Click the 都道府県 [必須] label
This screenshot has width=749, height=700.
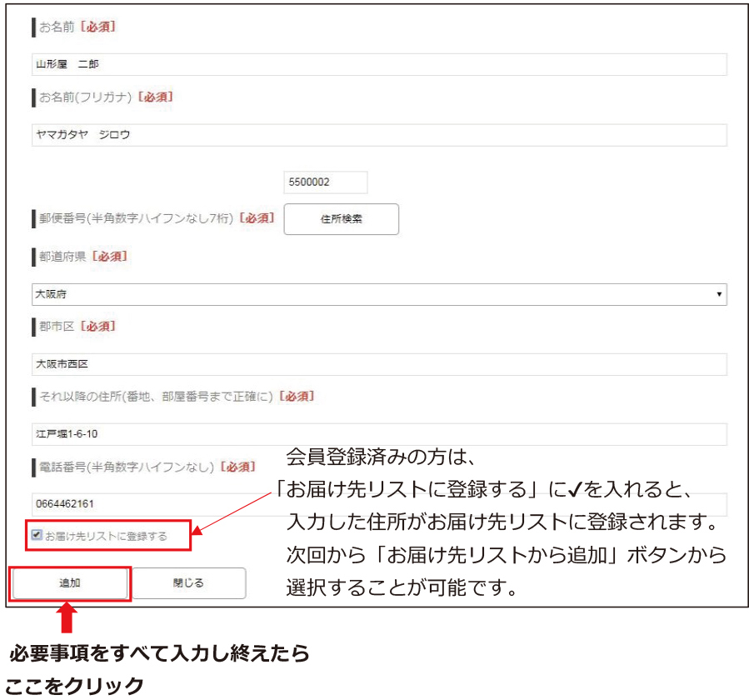81,256
